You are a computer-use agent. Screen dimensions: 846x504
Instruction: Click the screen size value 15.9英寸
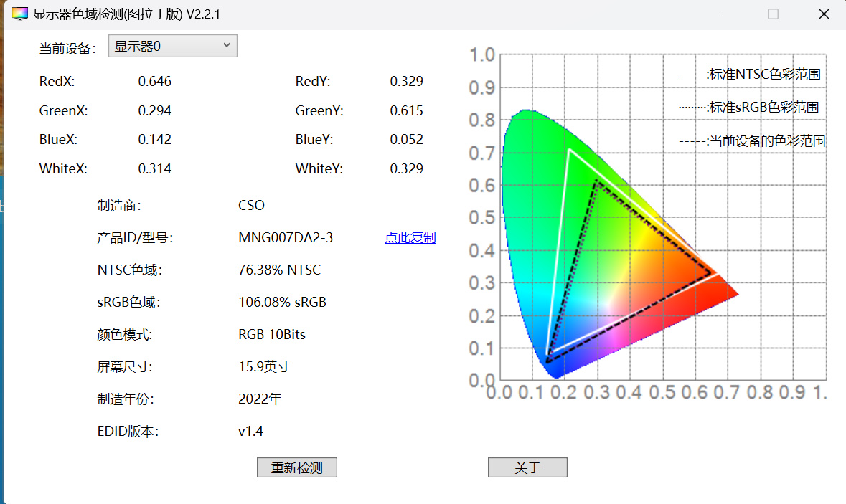tap(264, 366)
